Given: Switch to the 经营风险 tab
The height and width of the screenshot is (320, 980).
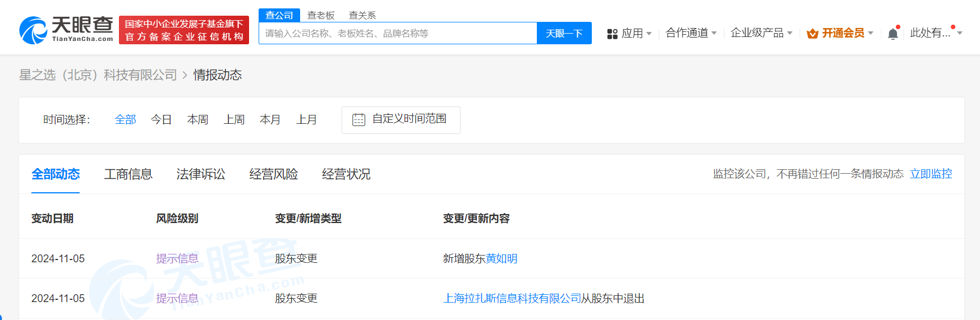Looking at the screenshot, I should click(274, 174).
